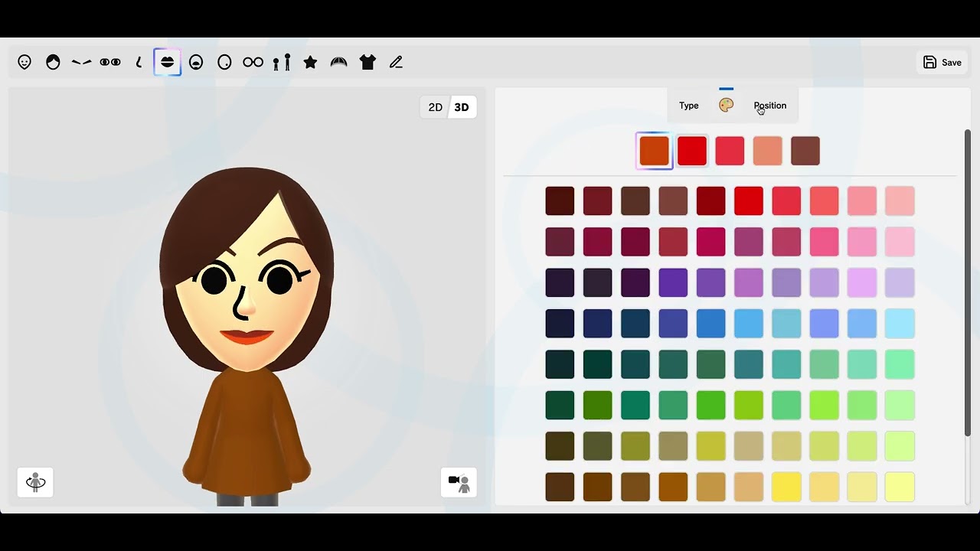This screenshot has height=551, width=980.
Task: Switch preview to 3D mode
Action: click(x=462, y=107)
